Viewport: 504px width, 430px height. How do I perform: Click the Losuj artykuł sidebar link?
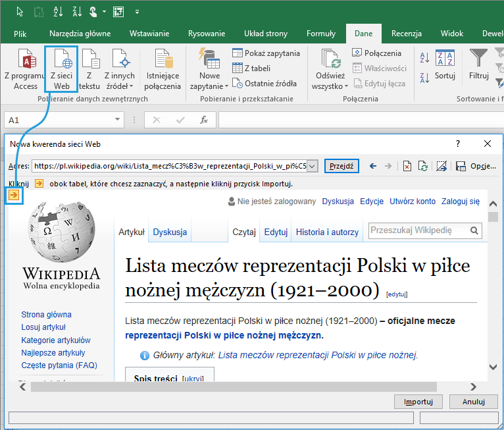pos(43,327)
